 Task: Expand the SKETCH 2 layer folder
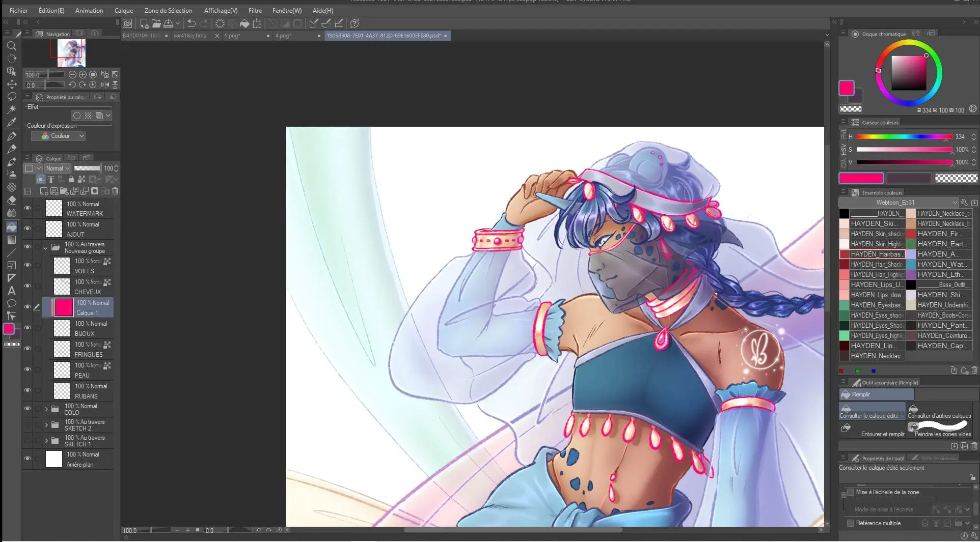click(46, 425)
